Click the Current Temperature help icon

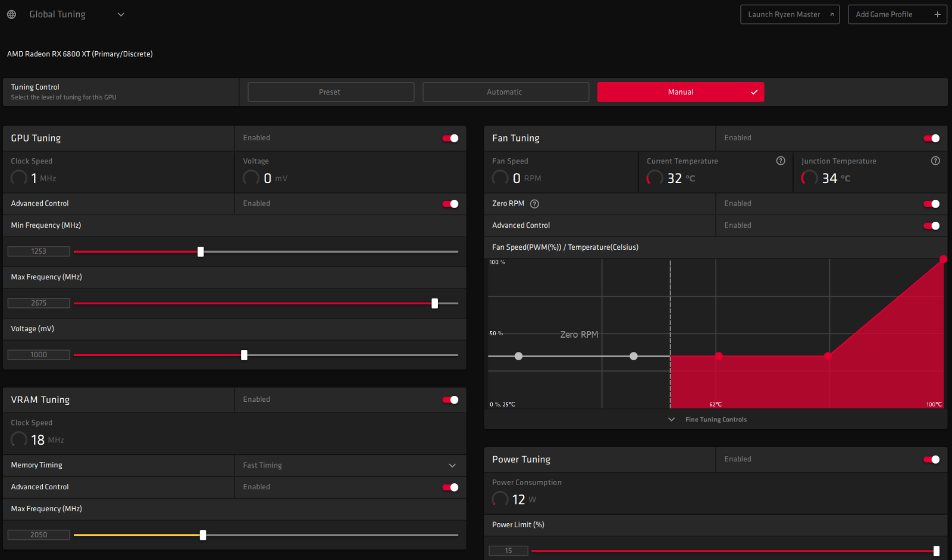781,161
